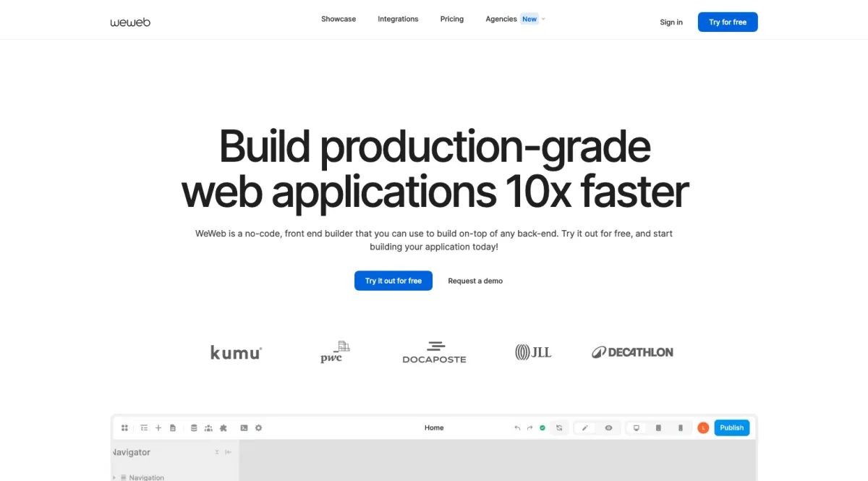
Task: Click the JLL logo
Action: [x=533, y=352]
